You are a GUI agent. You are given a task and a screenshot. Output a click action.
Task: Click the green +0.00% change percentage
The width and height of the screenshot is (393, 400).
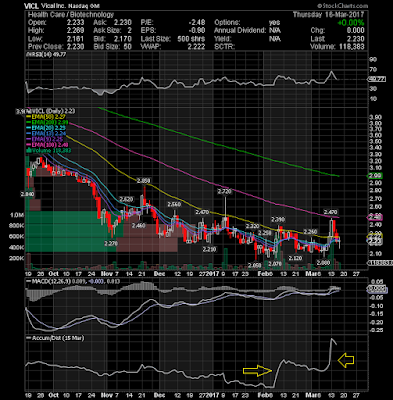[x=351, y=23]
